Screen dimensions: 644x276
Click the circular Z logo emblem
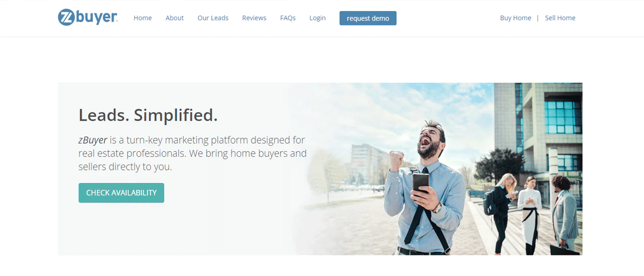coord(66,18)
